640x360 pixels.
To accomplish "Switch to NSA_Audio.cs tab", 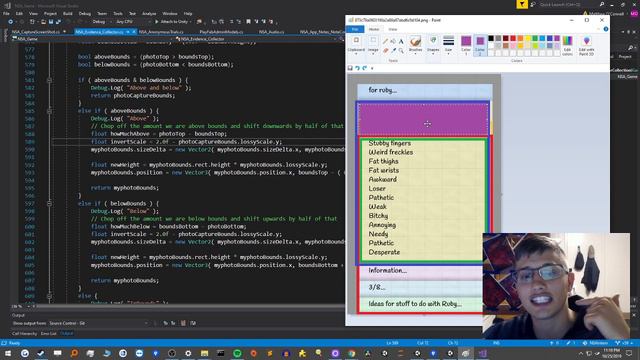I will point(271,32).
